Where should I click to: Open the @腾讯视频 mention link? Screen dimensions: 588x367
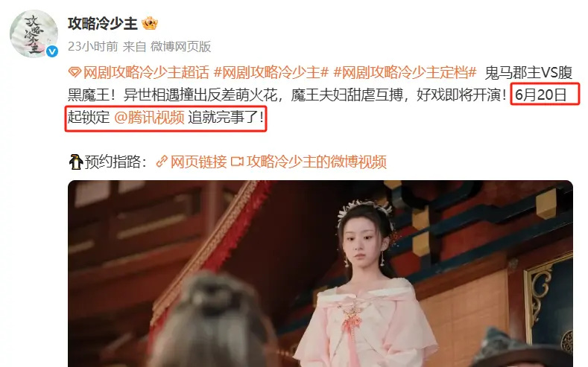tap(149, 117)
